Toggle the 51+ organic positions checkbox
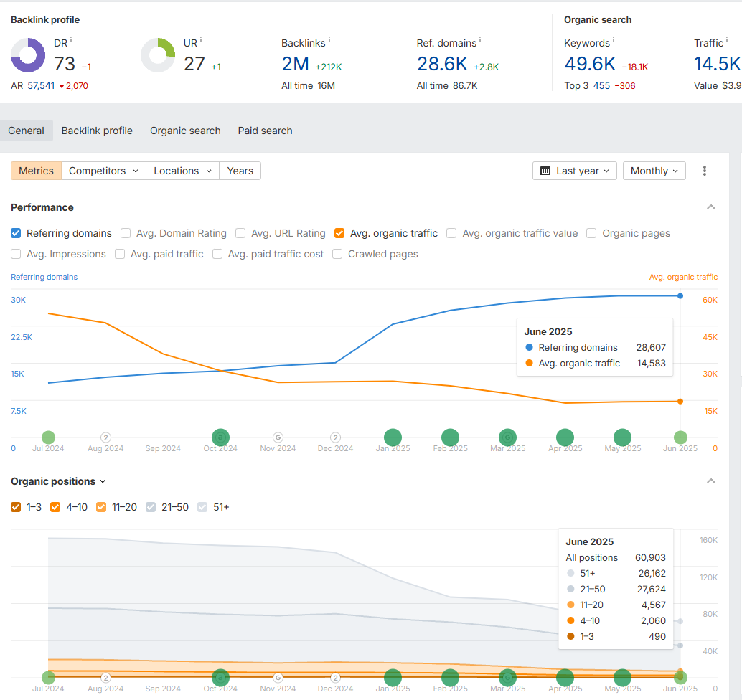This screenshot has width=742, height=700. click(x=202, y=507)
